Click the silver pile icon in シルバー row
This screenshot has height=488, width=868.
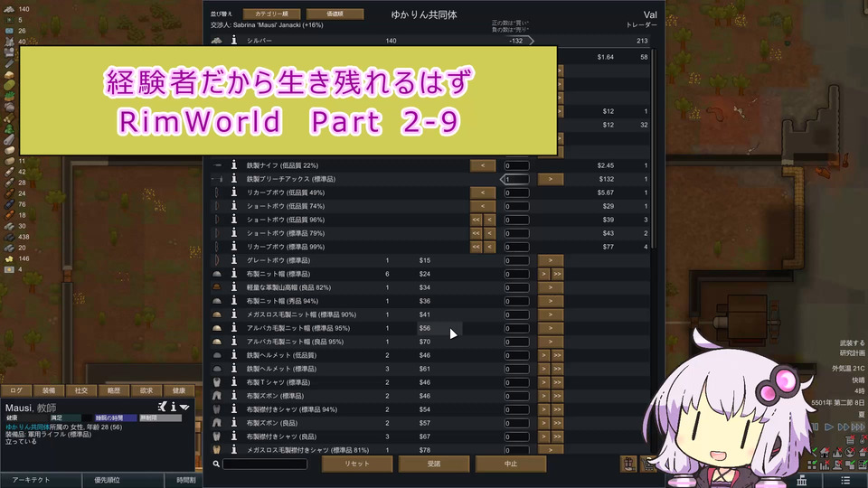217,41
